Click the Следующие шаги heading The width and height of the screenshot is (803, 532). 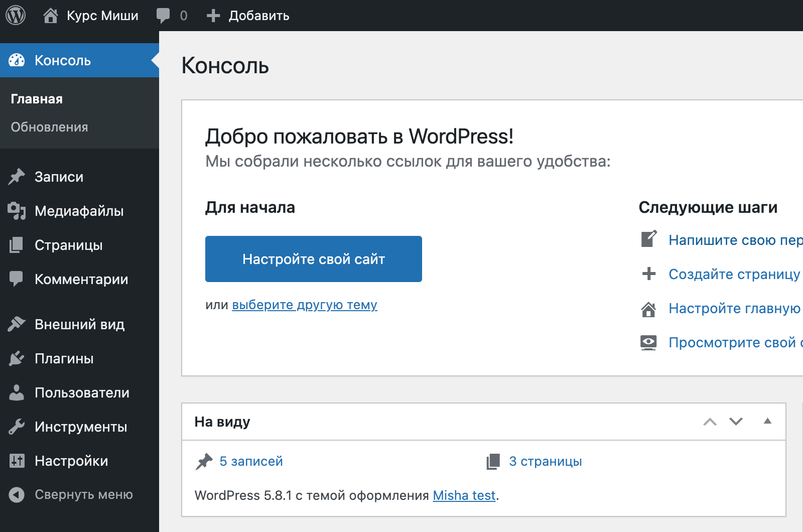tap(708, 207)
